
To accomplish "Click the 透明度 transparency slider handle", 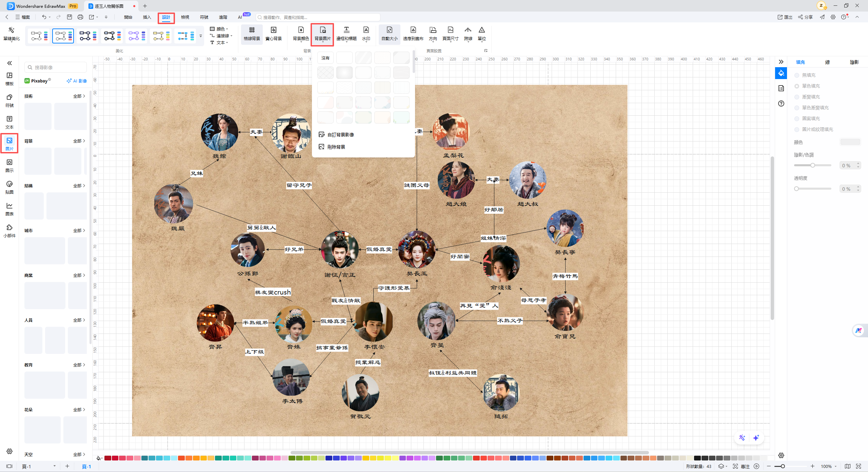I will pos(796,189).
